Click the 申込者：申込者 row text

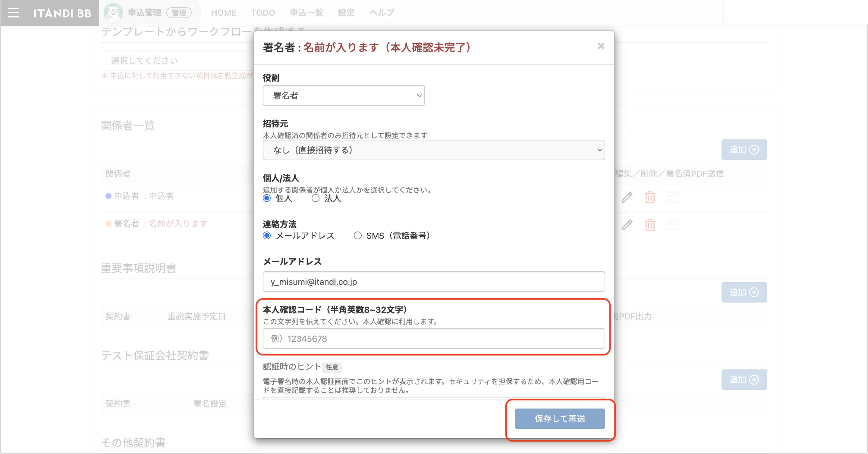pyautogui.click(x=144, y=196)
